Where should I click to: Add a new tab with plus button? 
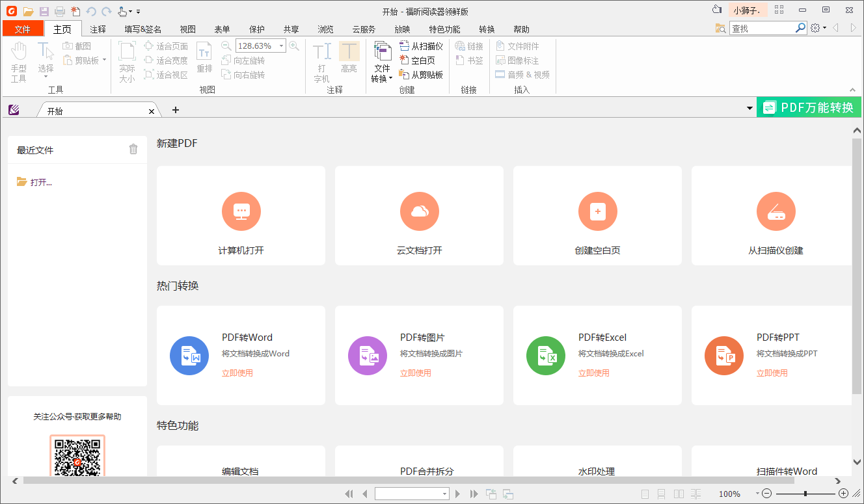[176, 110]
